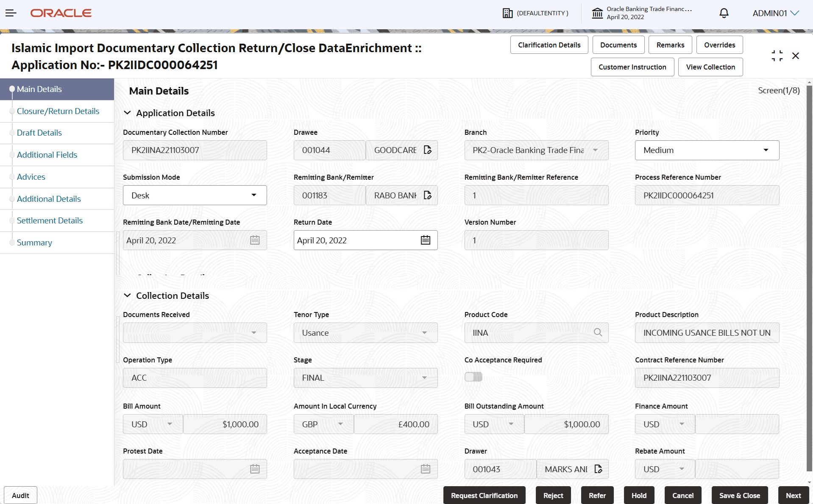Viewport: 813px width, 504px height.
Task: View Drawer MARKS details icon
Action: 599,469
